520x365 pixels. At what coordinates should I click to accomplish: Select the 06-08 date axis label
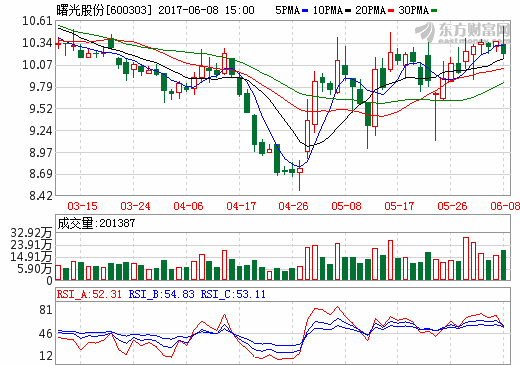(x=505, y=206)
